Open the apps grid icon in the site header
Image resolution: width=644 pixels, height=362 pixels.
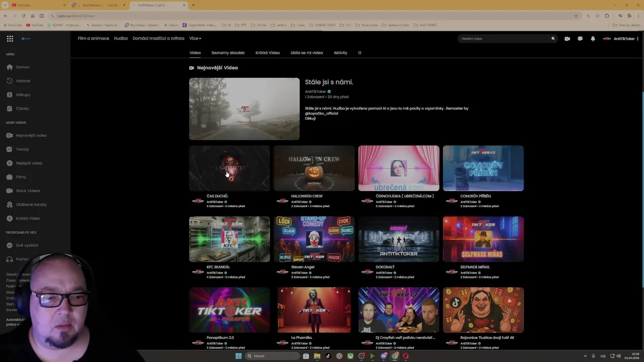click(10, 38)
